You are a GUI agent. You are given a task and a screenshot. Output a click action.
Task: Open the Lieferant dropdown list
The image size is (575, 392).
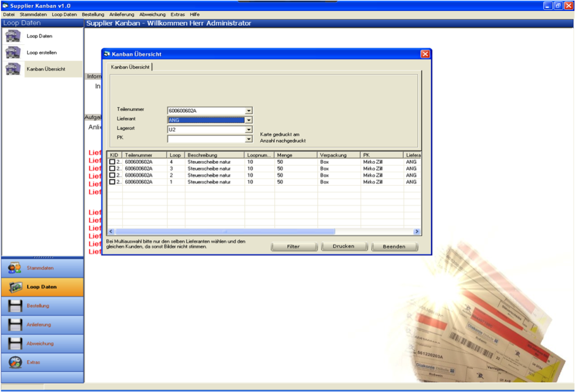point(249,120)
